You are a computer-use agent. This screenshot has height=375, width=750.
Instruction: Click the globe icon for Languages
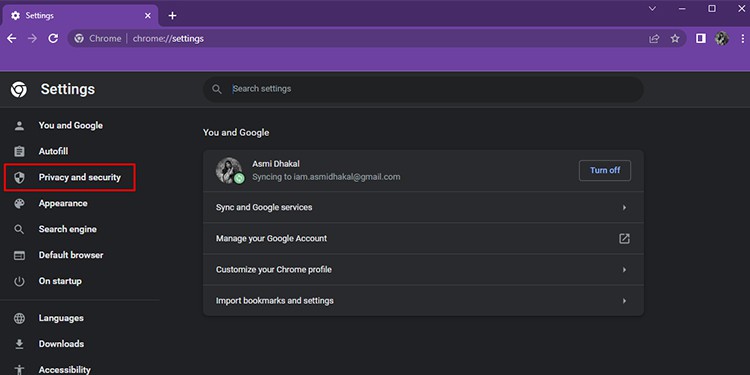coord(19,319)
